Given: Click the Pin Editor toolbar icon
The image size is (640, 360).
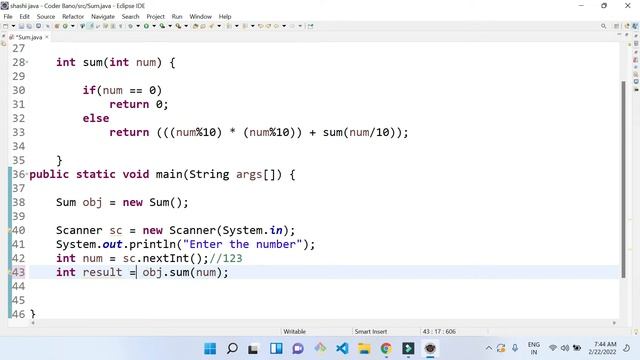Looking at the screenshot, I should 311,26.
